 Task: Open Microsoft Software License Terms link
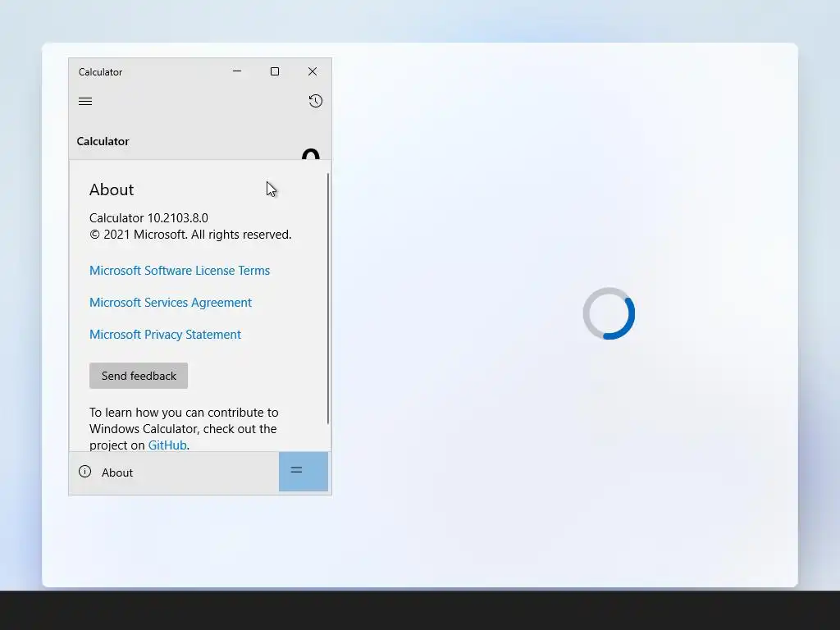click(180, 271)
